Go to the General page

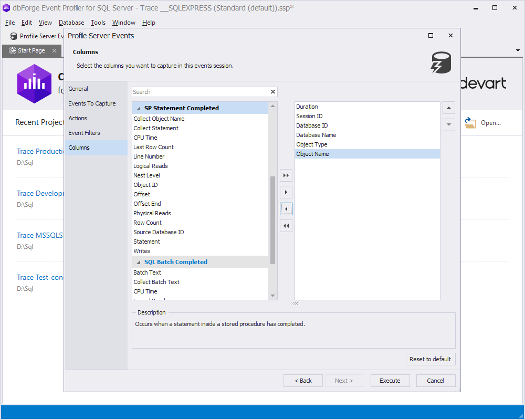tap(96, 89)
